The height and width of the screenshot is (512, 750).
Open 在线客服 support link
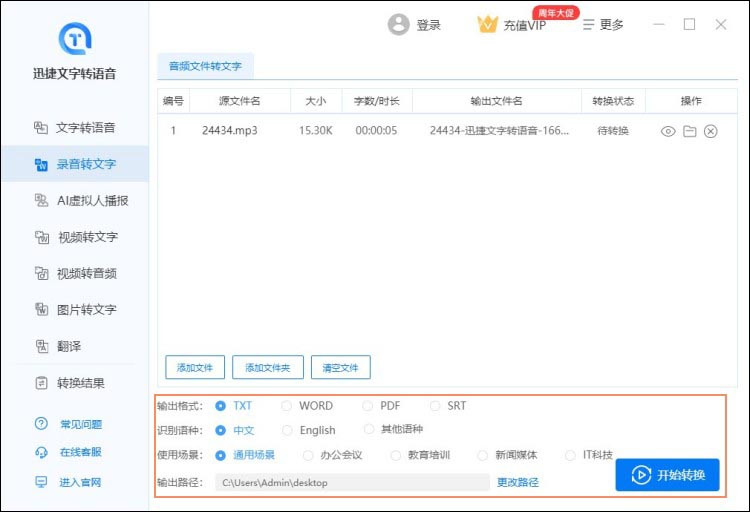pyautogui.click(x=81, y=452)
